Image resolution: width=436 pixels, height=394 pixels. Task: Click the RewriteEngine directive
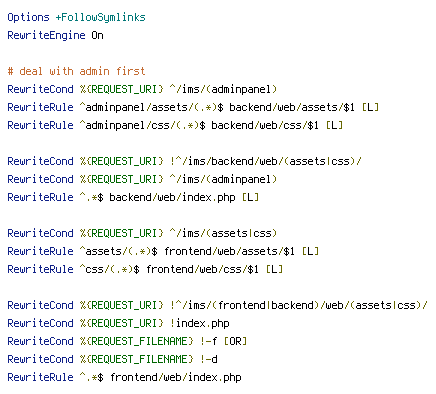pyautogui.click(x=46, y=35)
